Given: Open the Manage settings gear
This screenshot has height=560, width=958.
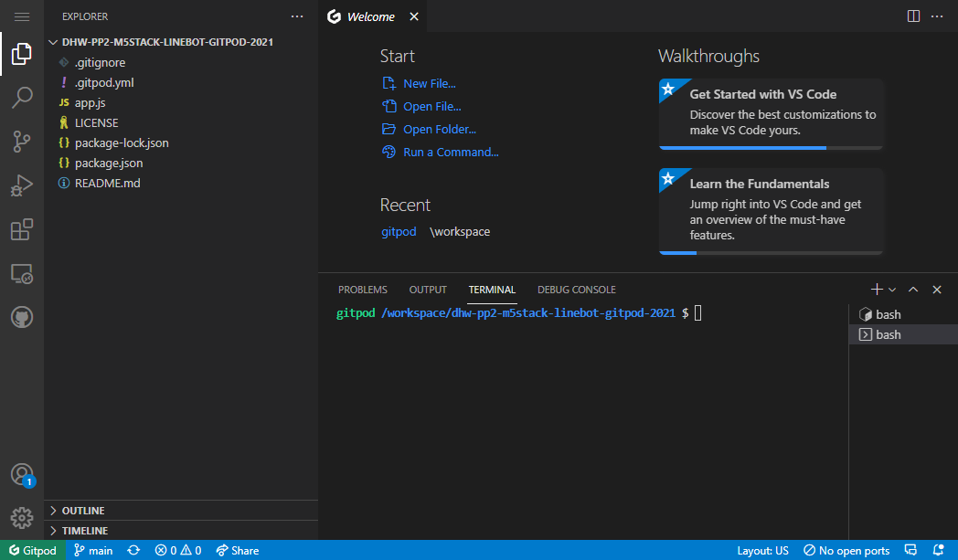Looking at the screenshot, I should 21,518.
